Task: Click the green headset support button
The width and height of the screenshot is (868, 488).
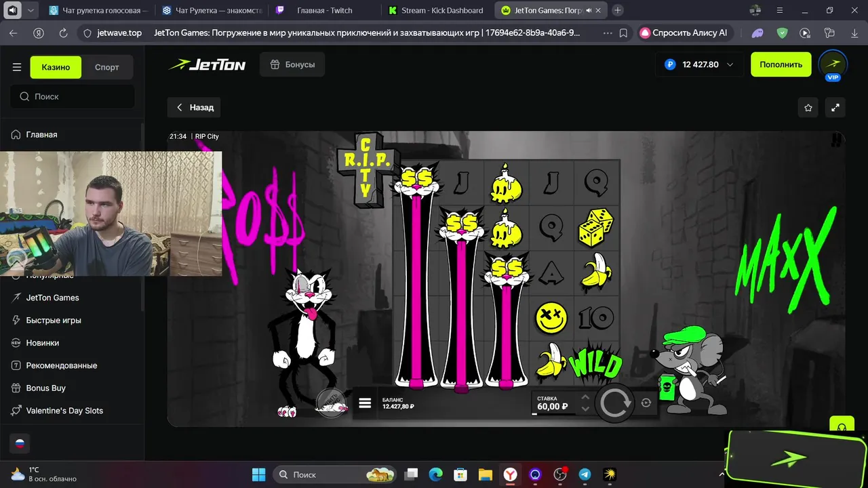Action: 842,426
